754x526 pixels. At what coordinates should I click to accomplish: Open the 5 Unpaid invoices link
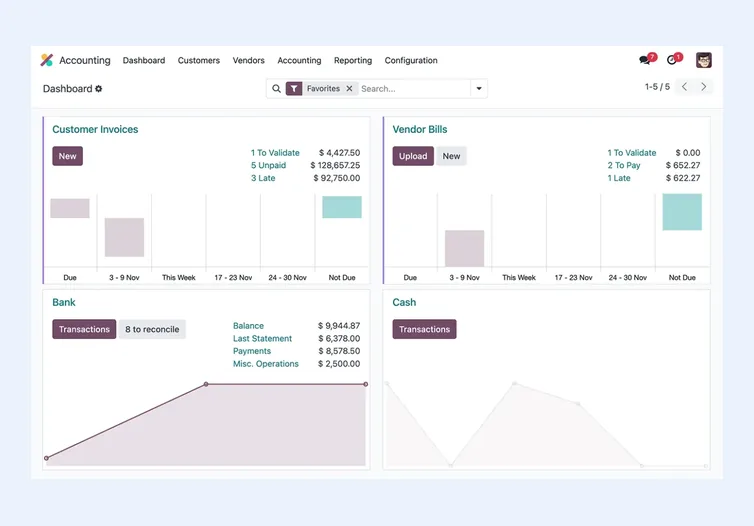268,165
